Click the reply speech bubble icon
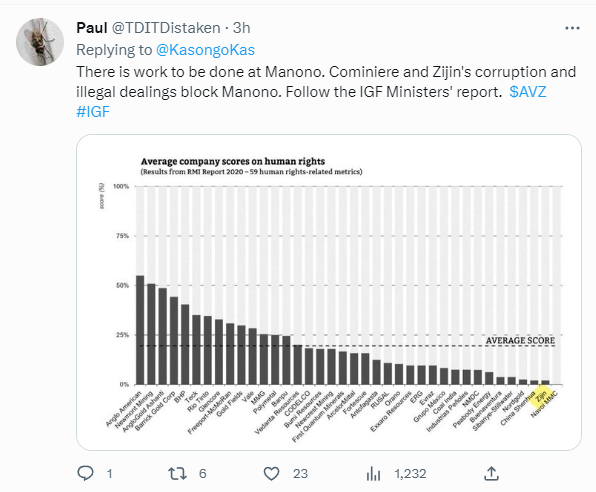596x492 pixels. (85, 473)
